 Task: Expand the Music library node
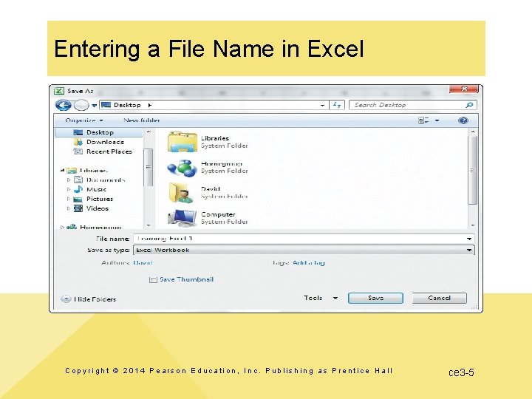point(69,189)
